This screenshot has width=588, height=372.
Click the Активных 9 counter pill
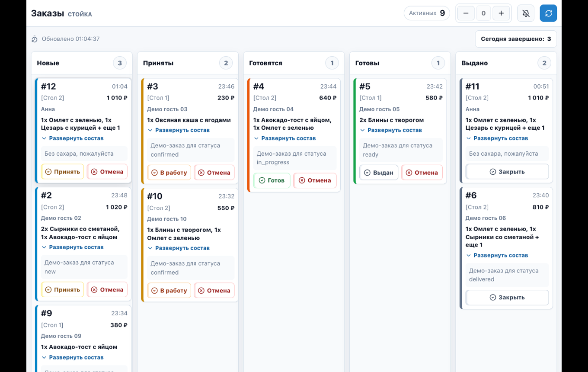[427, 13]
